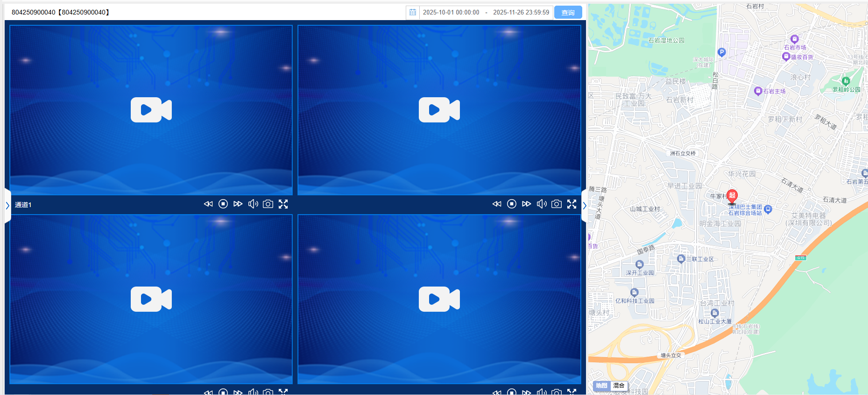The height and width of the screenshot is (395, 868).
Task: Click the rewind icon under channel 1
Action: click(x=208, y=204)
